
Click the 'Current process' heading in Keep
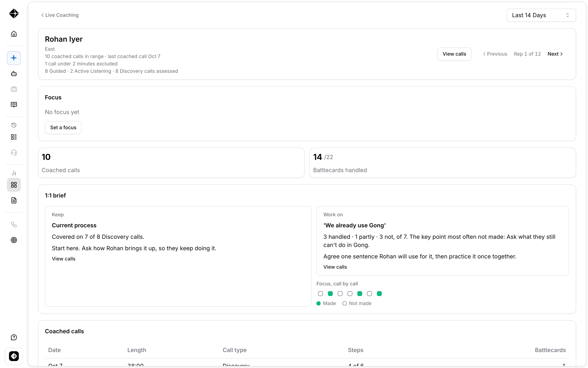74,225
